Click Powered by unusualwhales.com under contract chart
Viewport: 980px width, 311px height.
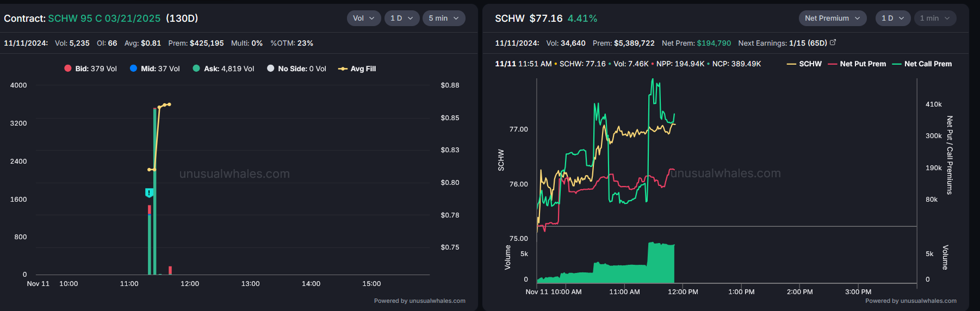coord(420,301)
